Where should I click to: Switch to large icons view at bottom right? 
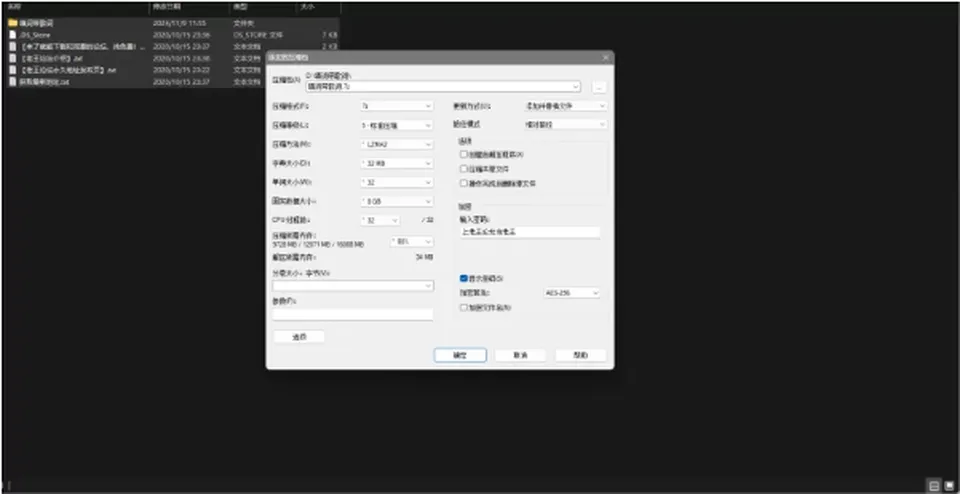click(x=949, y=486)
